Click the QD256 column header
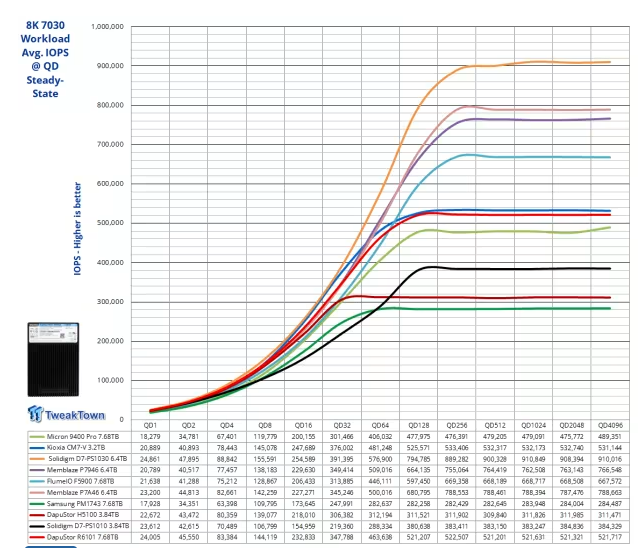Image resolution: width=640 pixels, height=548 pixels. pyautogui.click(x=457, y=426)
